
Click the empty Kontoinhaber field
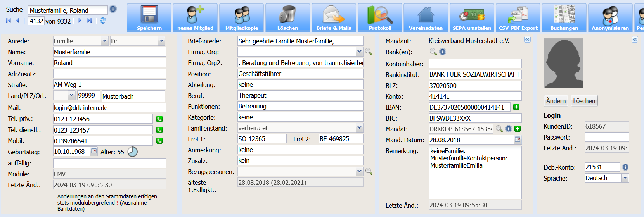pos(475,64)
